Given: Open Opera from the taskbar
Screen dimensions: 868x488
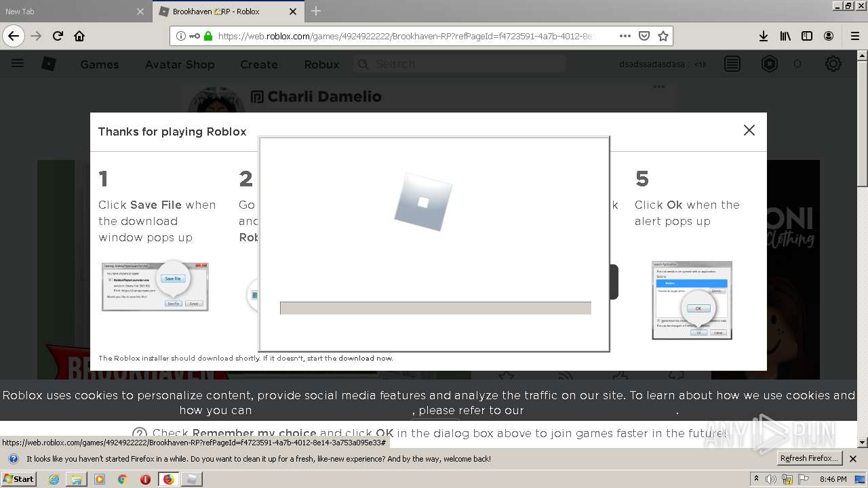Looking at the screenshot, I should (145, 479).
